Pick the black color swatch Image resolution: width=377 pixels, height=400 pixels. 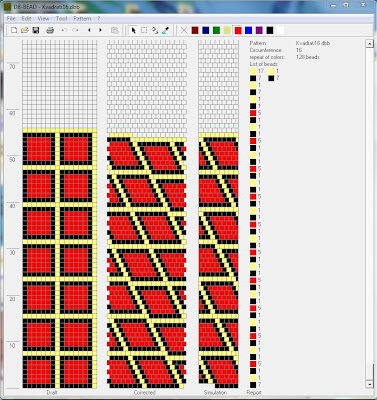pos(270,30)
